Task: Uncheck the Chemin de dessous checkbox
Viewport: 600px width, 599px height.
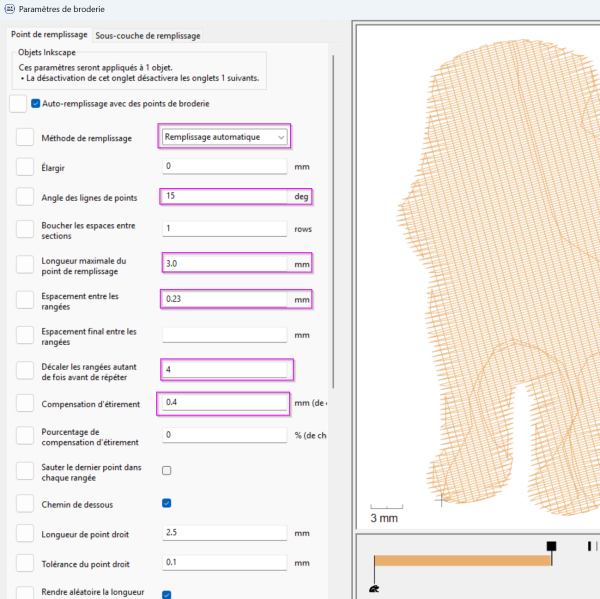Action: point(166,503)
